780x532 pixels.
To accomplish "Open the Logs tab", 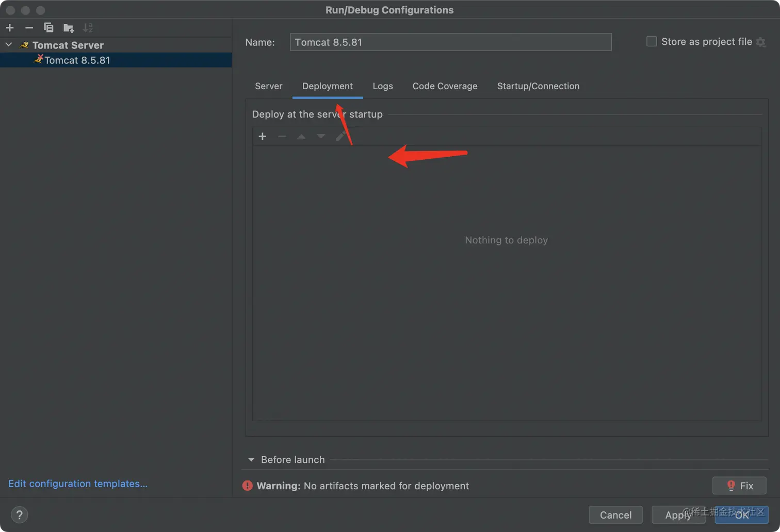I will pyautogui.click(x=383, y=86).
